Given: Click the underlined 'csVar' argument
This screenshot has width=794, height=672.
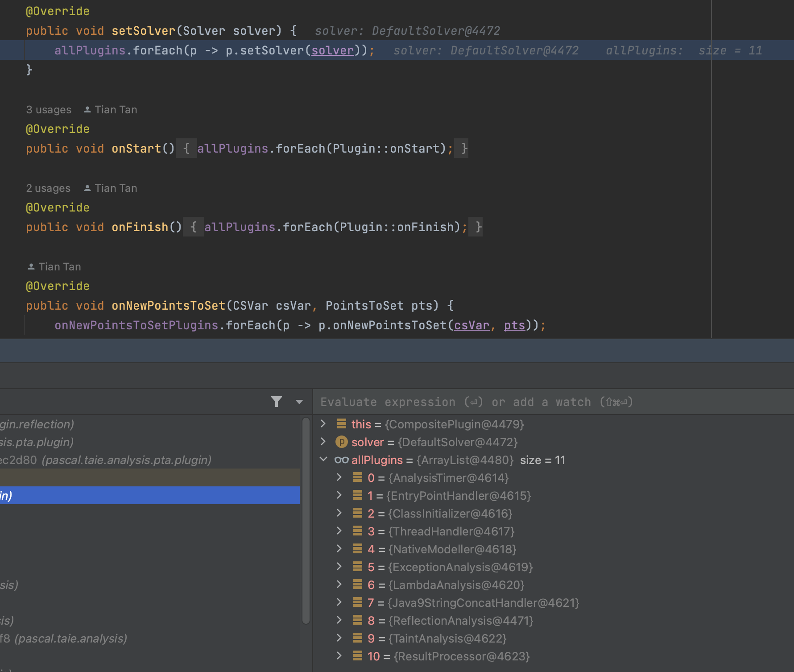Looking at the screenshot, I should tap(472, 325).
